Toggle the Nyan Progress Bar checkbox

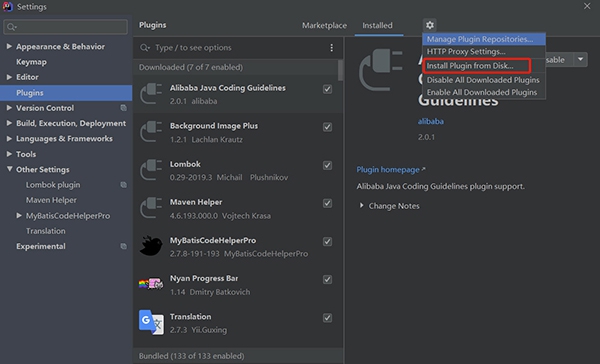click(x=327, y=279)
